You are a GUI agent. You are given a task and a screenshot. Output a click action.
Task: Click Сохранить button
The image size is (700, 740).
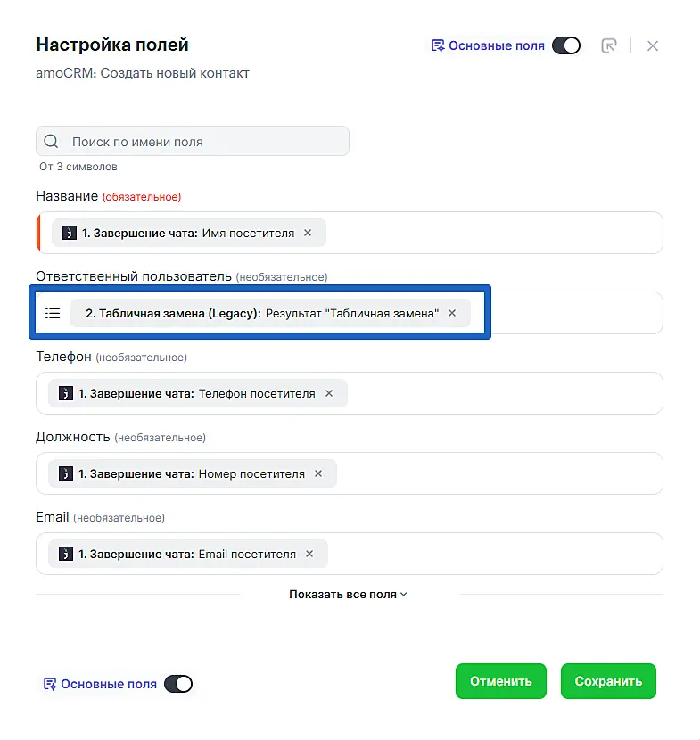pyautogui.click(x=608, y=681)
